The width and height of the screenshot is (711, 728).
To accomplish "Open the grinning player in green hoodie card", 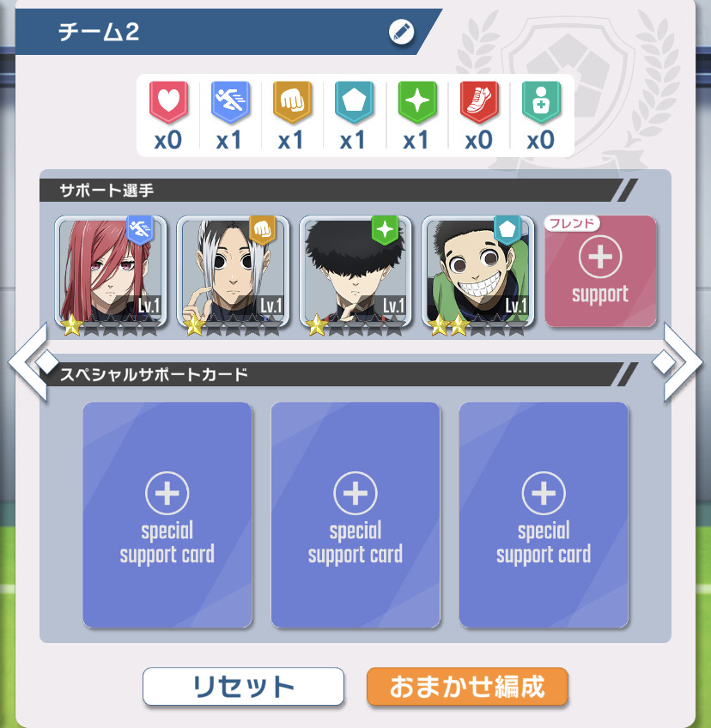I will [478, 272].
